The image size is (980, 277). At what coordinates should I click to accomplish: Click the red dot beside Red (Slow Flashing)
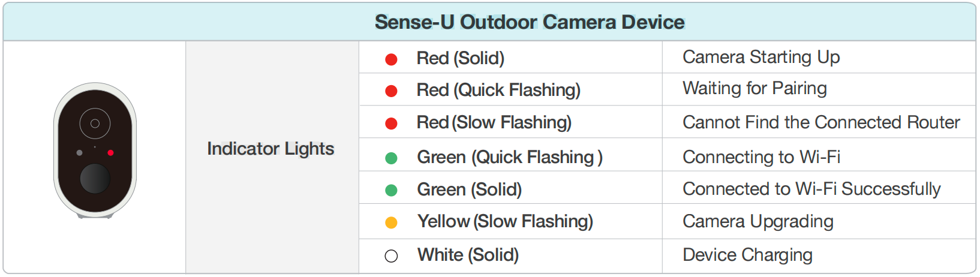[391, 124]
